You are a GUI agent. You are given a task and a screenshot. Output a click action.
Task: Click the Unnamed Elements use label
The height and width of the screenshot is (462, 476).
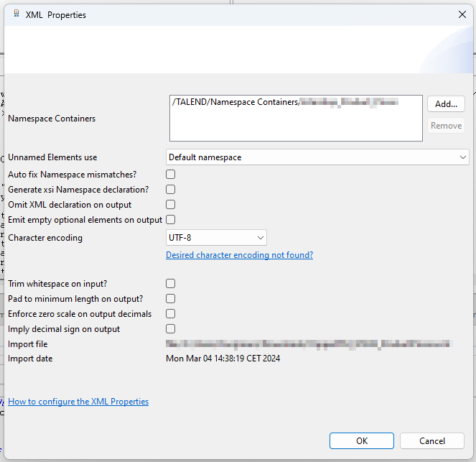click(52, 157)
